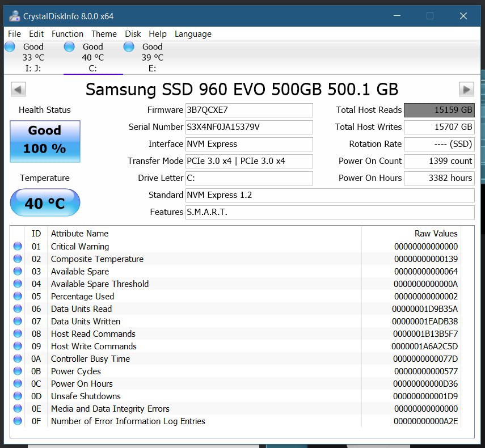Screen dimensions: 485x448
Task: Click the Raw Values column header
Action: [x=411, y=234]
